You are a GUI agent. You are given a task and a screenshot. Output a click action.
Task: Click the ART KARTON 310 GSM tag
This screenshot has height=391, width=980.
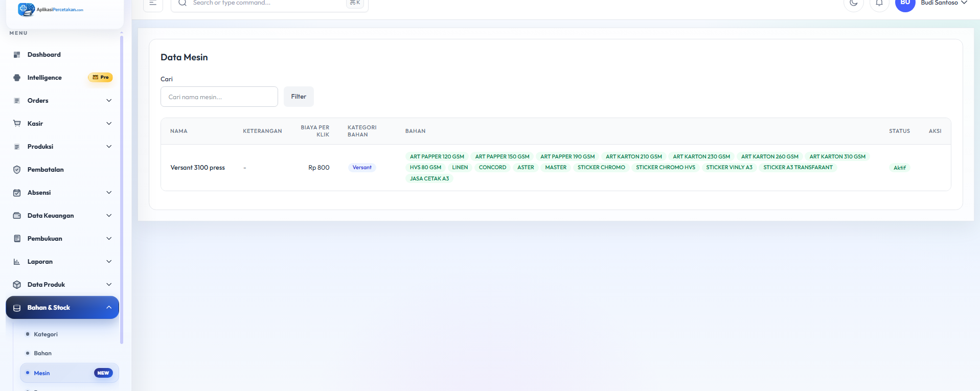[837, 157]
